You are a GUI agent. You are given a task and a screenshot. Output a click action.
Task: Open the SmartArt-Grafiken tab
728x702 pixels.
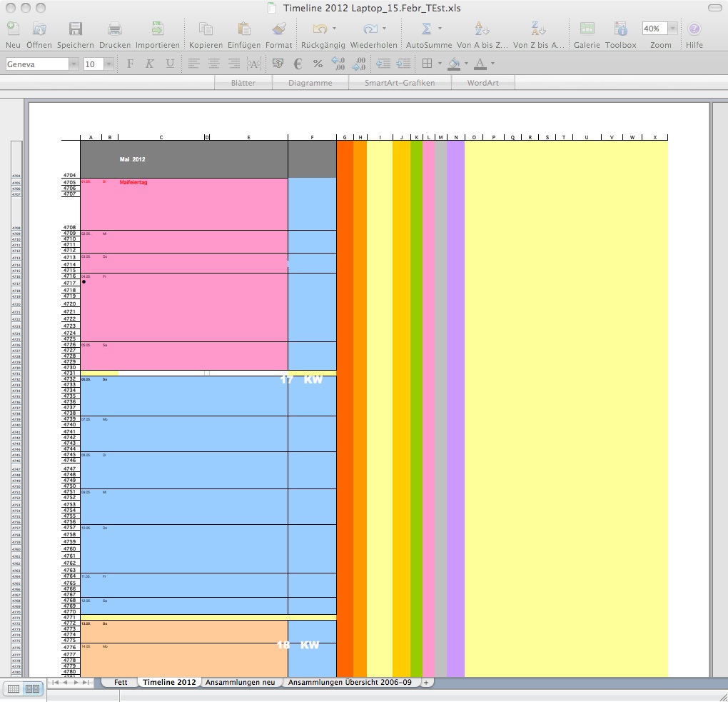(x=400, y=83)
